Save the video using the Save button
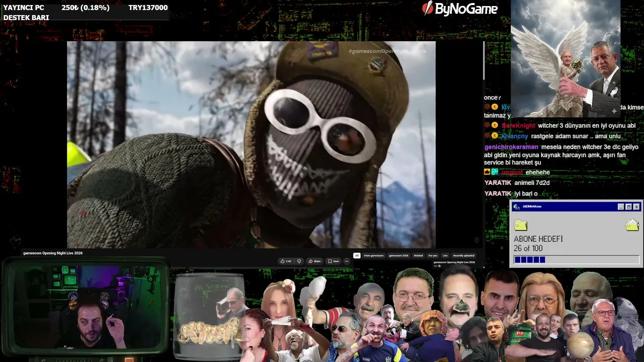 (333, 261)
